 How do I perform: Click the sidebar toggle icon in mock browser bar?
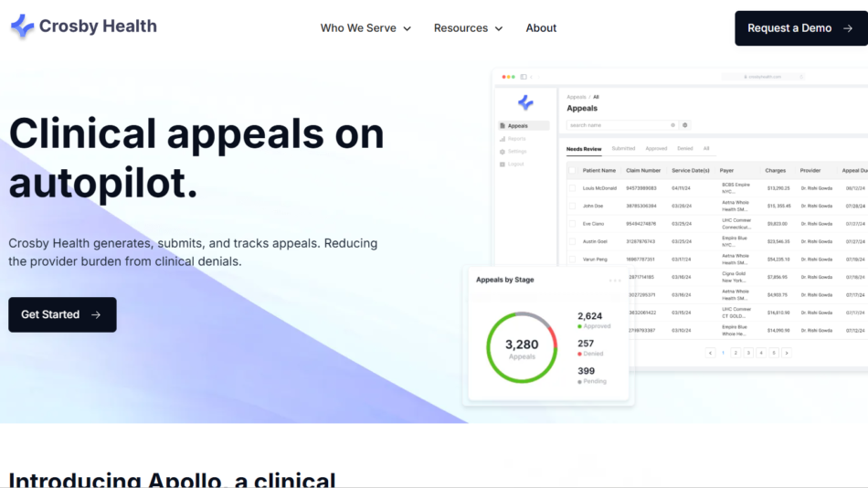click(x=524, y=77)
